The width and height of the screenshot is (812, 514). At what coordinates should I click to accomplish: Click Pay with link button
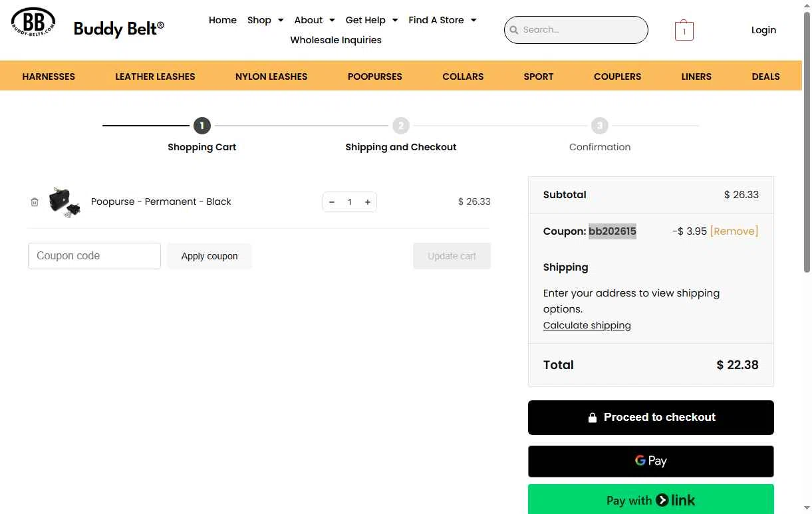[651, 499]
